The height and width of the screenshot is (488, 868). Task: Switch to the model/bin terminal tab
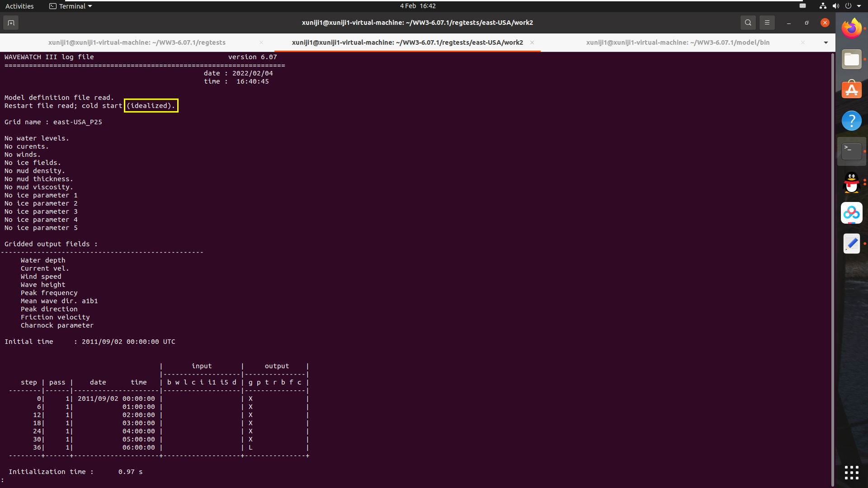[x=678, y=42]
